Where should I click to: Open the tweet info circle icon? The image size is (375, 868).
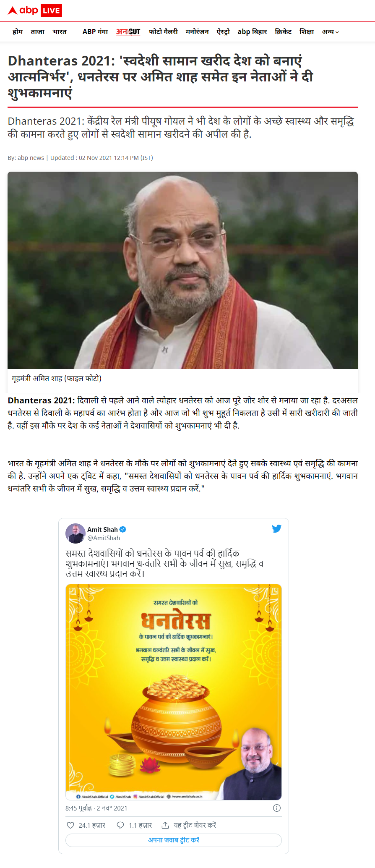277,808
